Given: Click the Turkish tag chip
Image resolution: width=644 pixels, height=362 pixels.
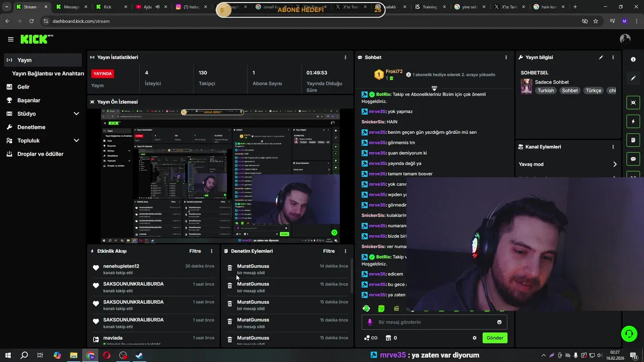Looking at the screenshot, I should click(545, 90).
